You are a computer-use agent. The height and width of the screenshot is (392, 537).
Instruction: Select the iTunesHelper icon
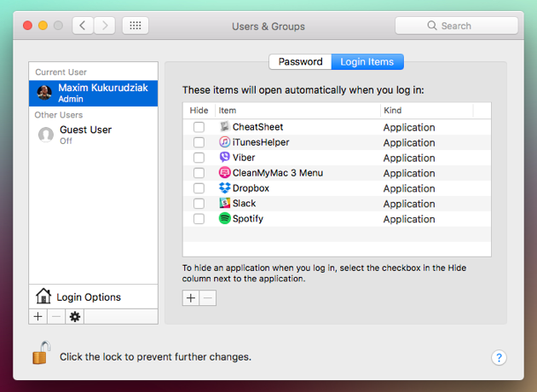click(x=225, y=142)
